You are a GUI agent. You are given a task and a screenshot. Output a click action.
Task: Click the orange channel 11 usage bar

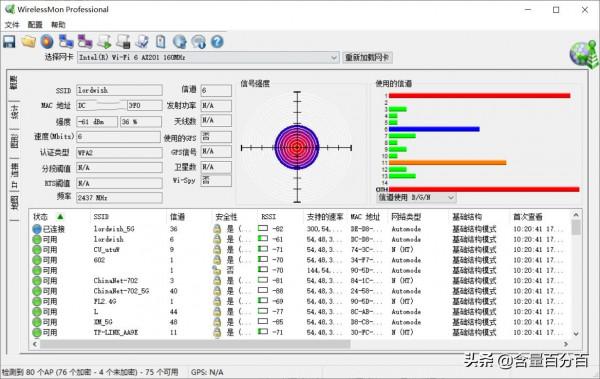(447, 163)
